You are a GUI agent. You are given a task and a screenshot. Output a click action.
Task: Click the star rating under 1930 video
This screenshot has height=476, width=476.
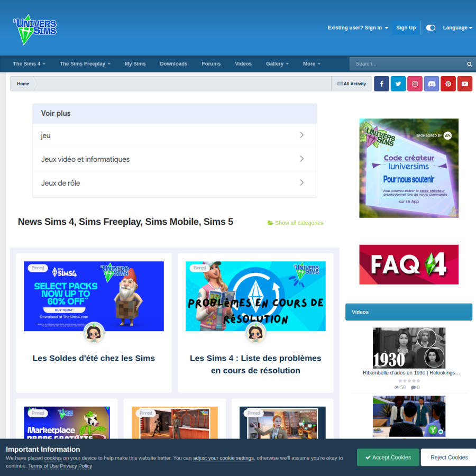pyautogui.click(x=409, y=381)
